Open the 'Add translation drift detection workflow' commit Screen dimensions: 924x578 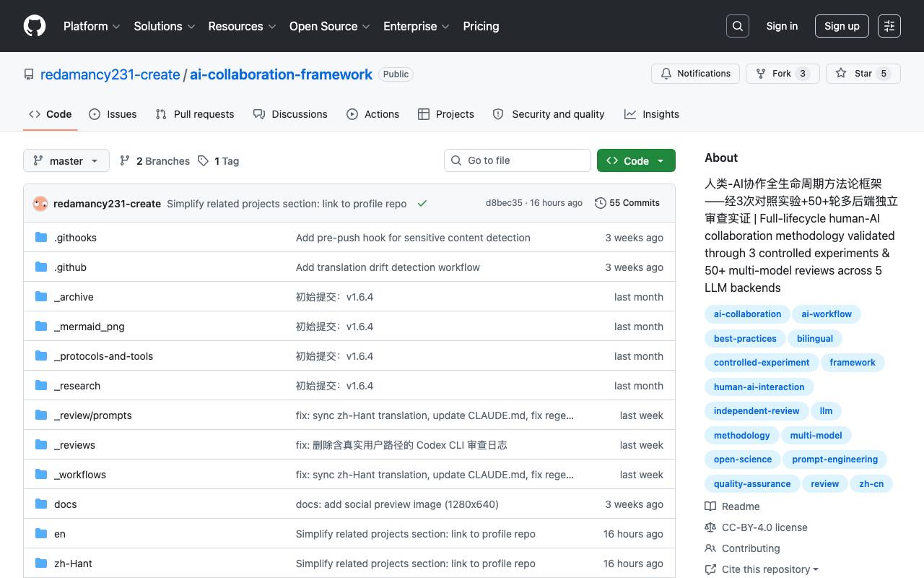(388, 267)
